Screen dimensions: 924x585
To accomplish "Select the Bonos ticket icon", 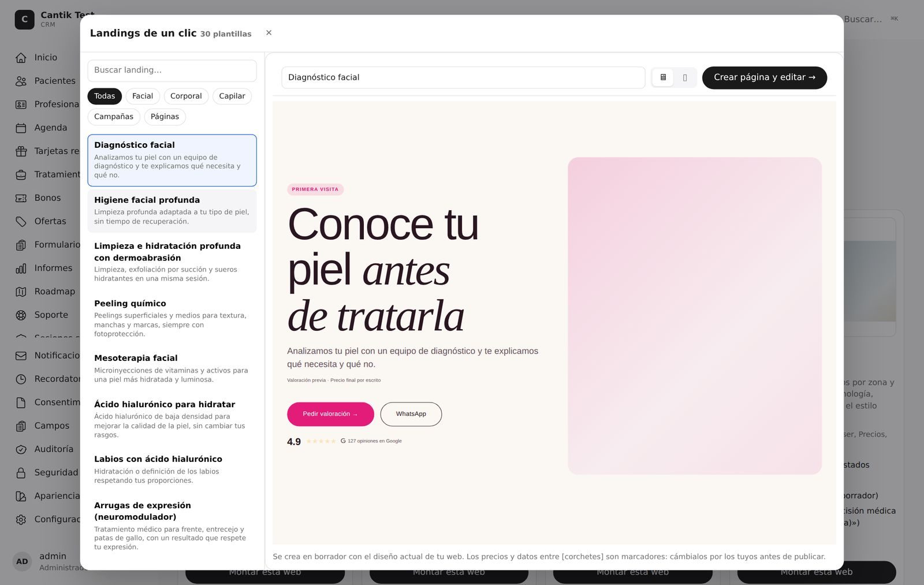I will tap(21, 198).
